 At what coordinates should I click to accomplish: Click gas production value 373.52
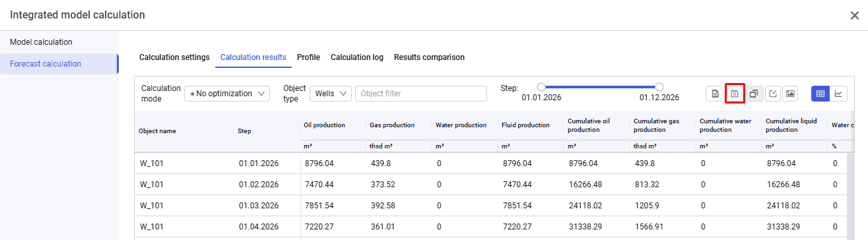[x=383, y=184]
